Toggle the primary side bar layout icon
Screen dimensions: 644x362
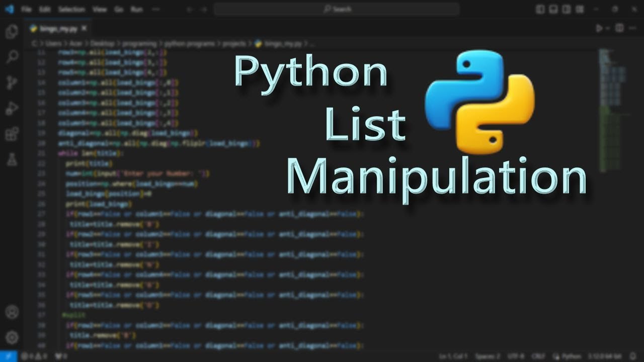540,9
